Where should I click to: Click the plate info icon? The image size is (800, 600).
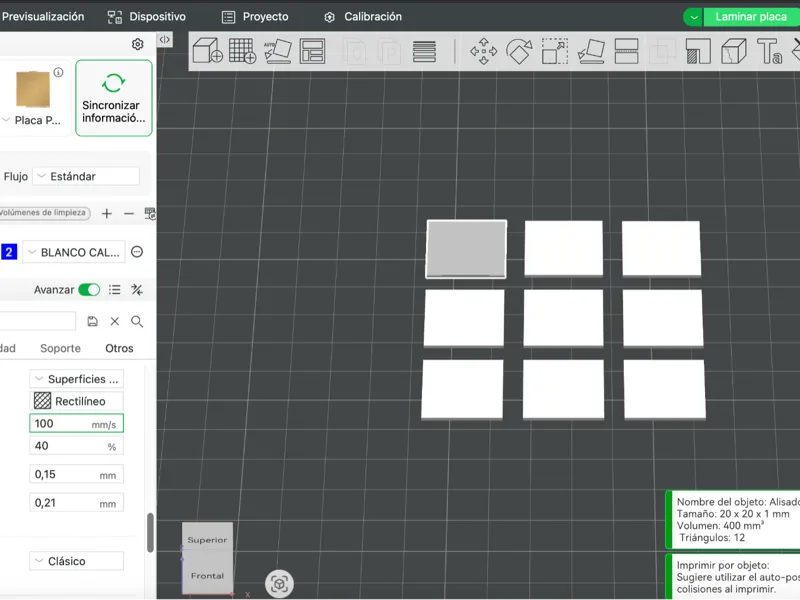click(59, 72)
